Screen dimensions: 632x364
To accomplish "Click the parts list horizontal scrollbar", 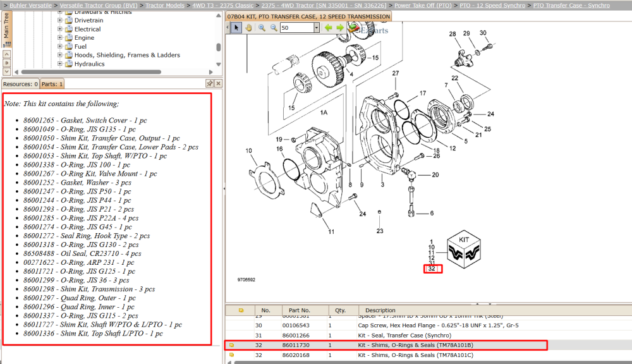I will (432, 362).
